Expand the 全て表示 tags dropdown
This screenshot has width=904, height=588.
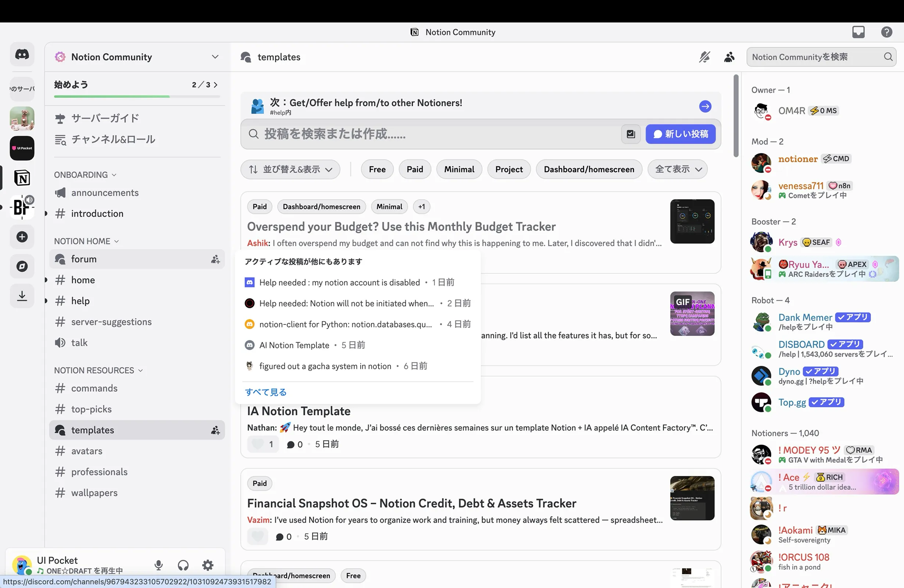678,169
